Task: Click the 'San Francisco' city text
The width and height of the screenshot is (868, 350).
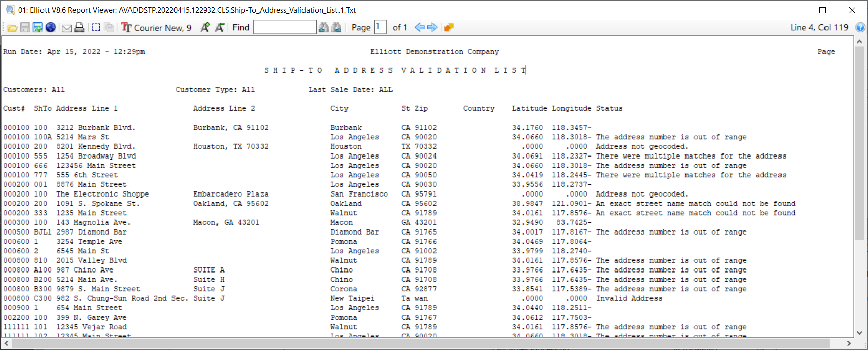Action: pyautogui.click(x=359, y=194)
